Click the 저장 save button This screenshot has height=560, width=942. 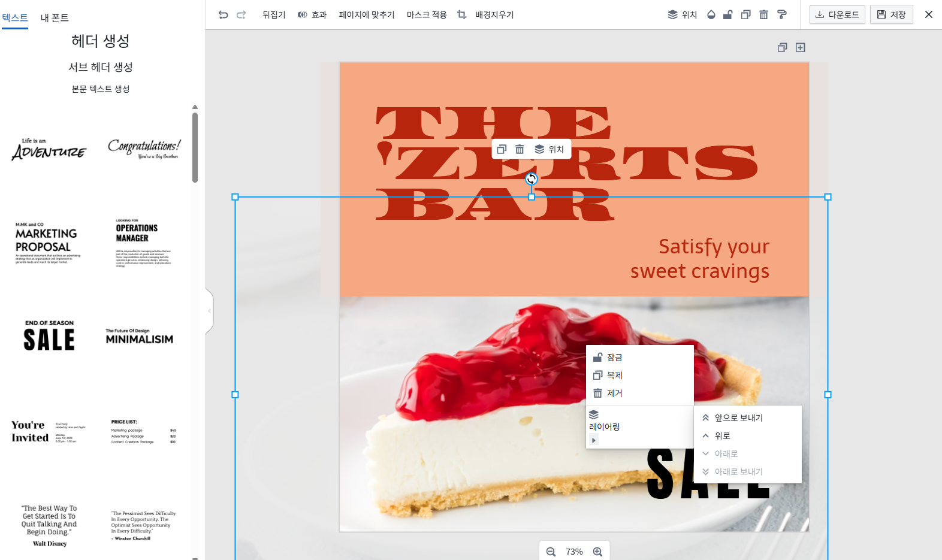point(892,14)
